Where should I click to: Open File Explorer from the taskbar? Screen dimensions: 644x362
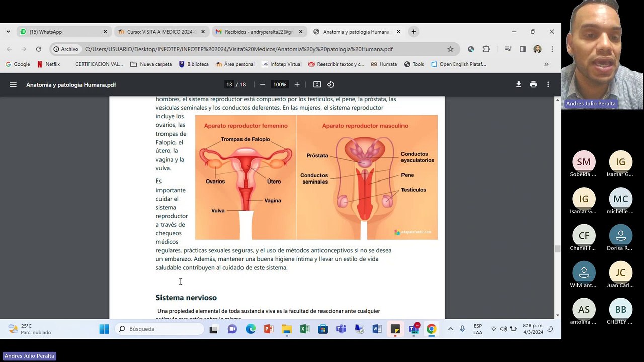click(x=287, y=329)
